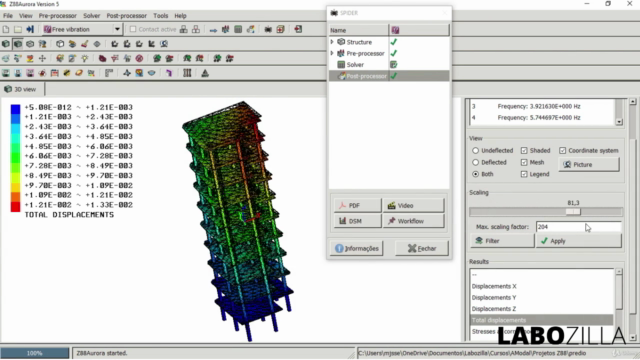Image resolution: width=640 pixels, height=360 pixels.
Task: Toggle the Mesh checkbox
Action: [x=524, y=162]
